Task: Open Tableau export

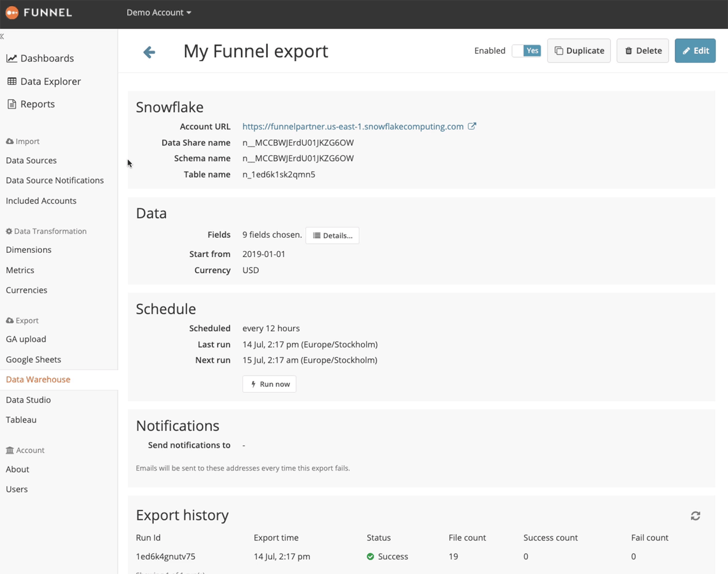Action: (x=21, y=420)
